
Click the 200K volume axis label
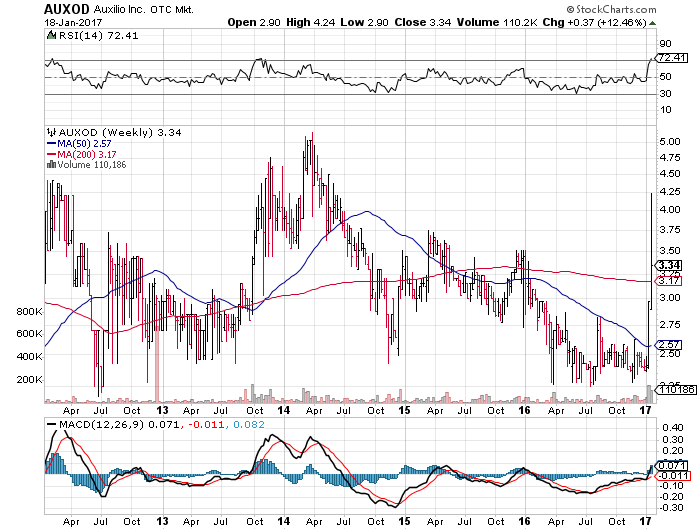pyautogui.click(x=30, y=380)
